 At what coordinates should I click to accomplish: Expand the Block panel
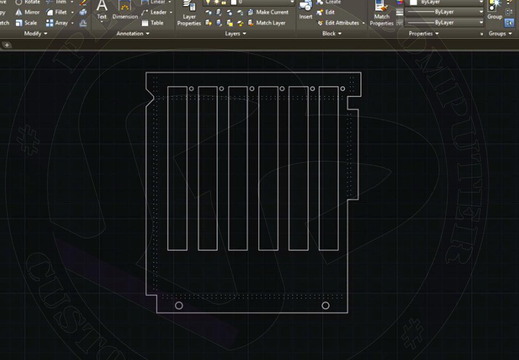click(x=332, y=34)
